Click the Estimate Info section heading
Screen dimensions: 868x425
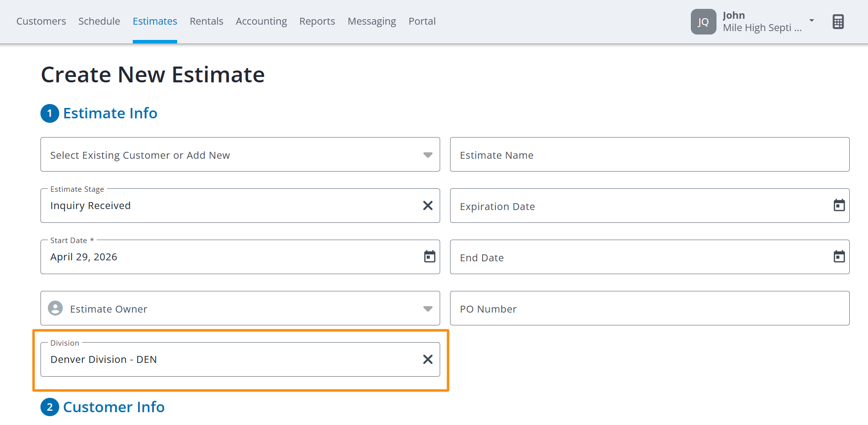[110, 113]
